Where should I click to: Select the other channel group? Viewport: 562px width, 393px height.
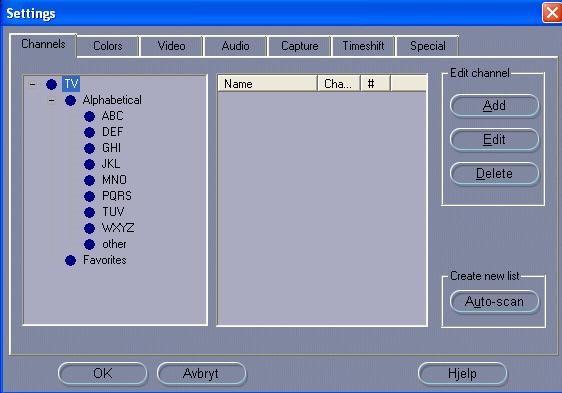[x=114, y=244]
